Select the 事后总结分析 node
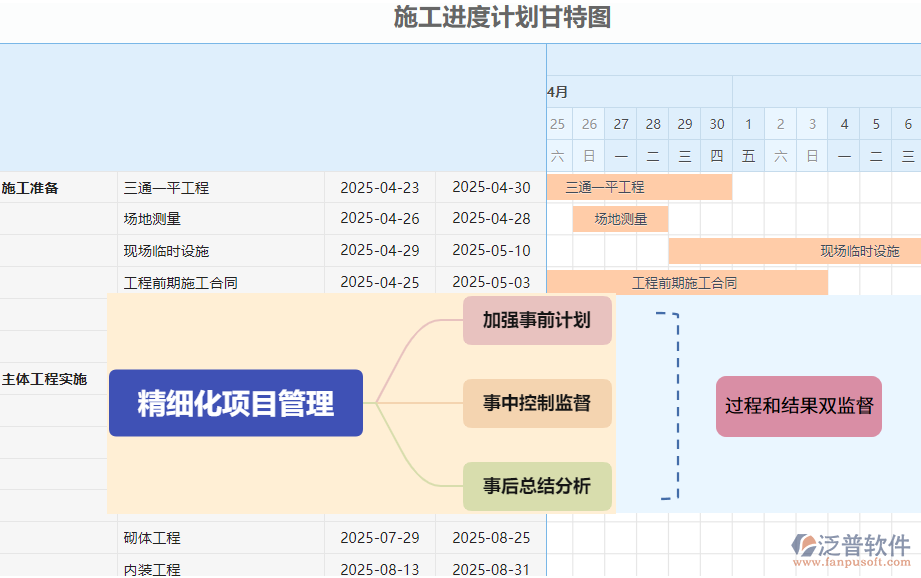The height and width of the screenshot is (578, 921). tap(537, 487)
